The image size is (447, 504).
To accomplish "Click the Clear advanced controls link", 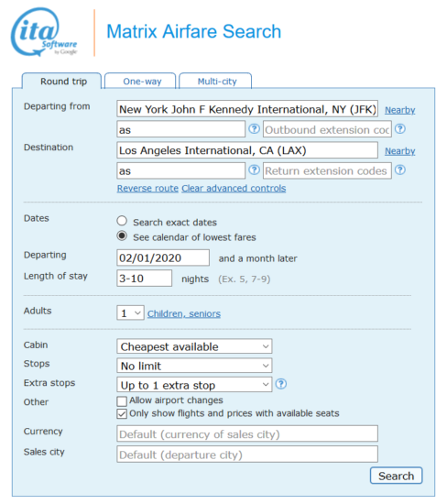I will coord(234,189).
